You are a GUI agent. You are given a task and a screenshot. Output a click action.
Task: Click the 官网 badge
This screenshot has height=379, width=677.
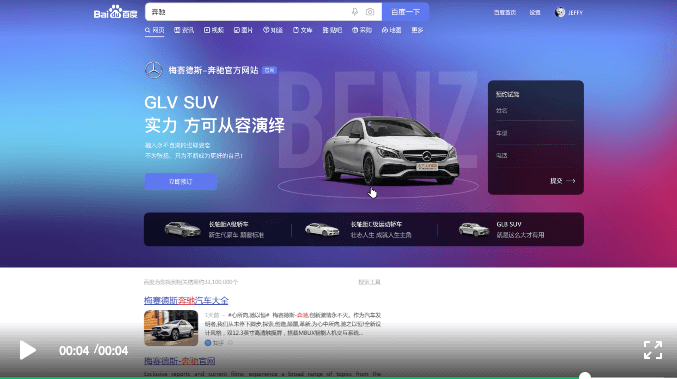(x=269, y=70)
